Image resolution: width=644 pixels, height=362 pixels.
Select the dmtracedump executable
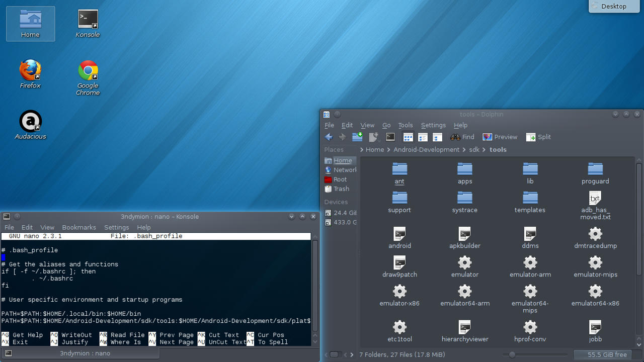[595, 238]
